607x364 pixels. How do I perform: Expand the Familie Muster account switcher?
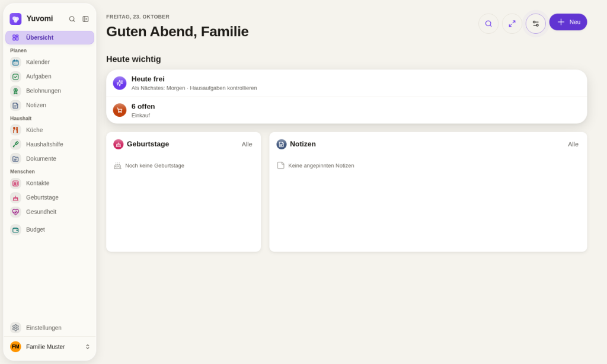pyautogui.click(x=50, y=347)
